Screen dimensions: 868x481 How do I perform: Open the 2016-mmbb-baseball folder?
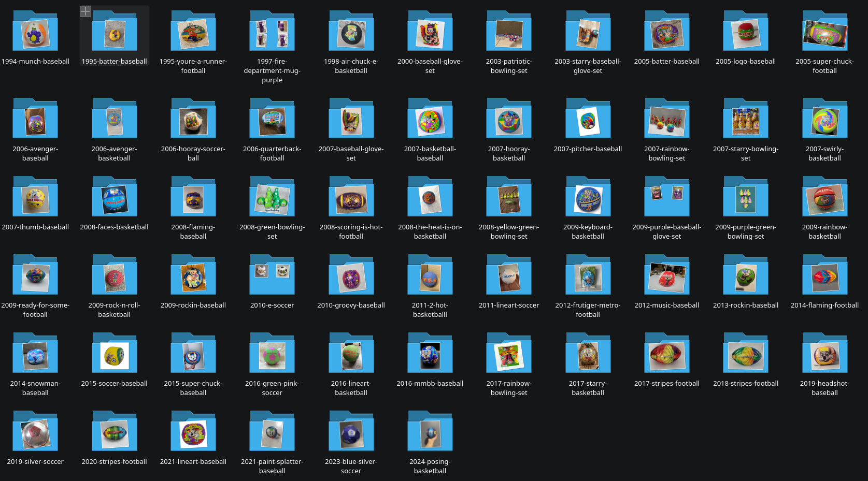430,355
